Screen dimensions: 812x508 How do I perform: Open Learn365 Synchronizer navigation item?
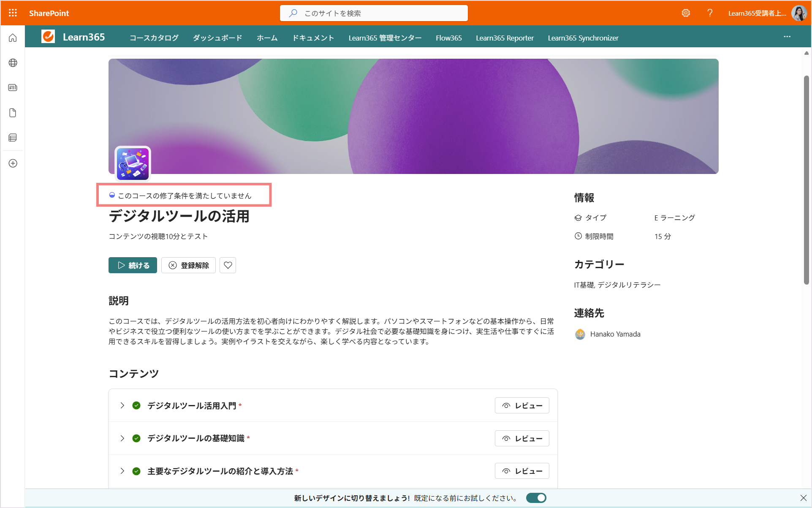pyautogui.click(x=583, y=38)
